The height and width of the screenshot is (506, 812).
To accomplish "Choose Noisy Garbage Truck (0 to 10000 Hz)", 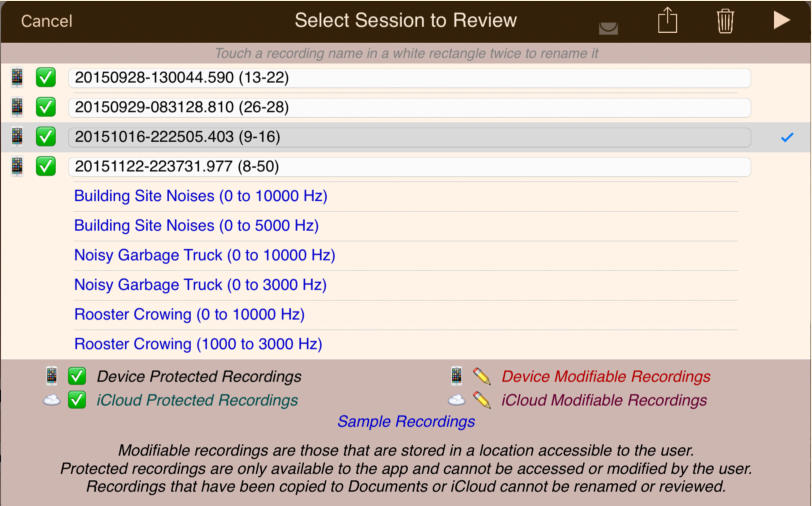I will coord(204,255).
